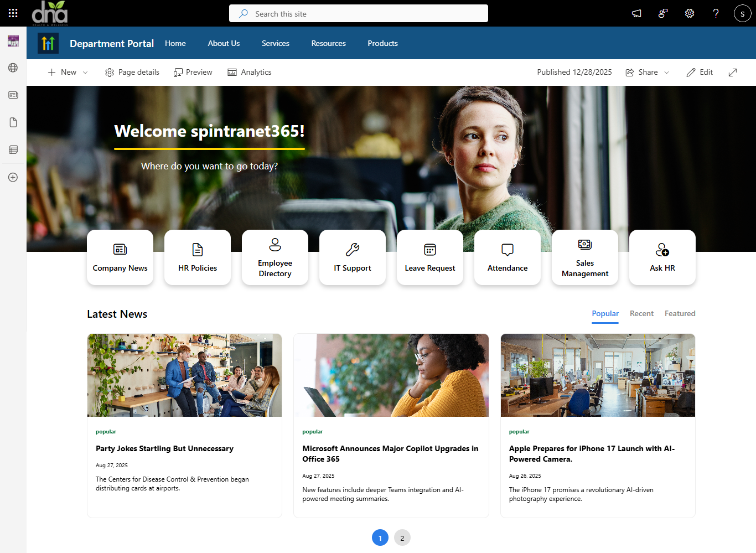Image resolution: width=756 pixels, height=553 pixels.
Task: Click the megaphone announcements icon in top bar
Action: tap(636, 13)
